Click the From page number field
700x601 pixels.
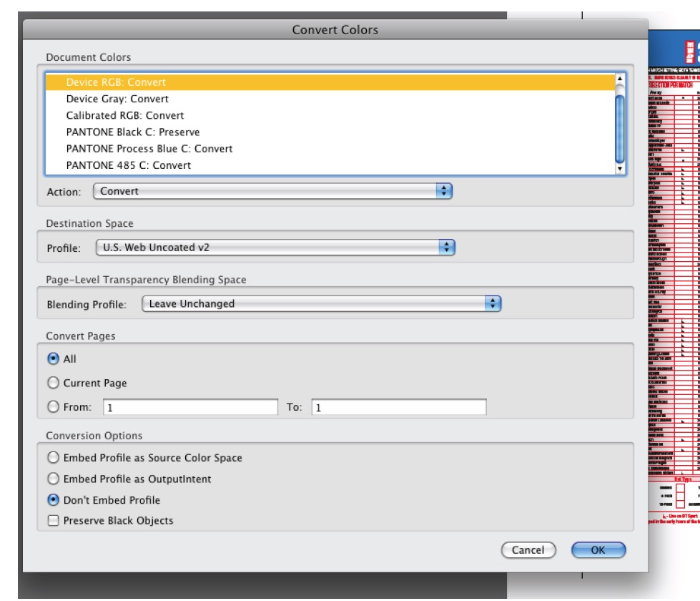pos(190,407)
